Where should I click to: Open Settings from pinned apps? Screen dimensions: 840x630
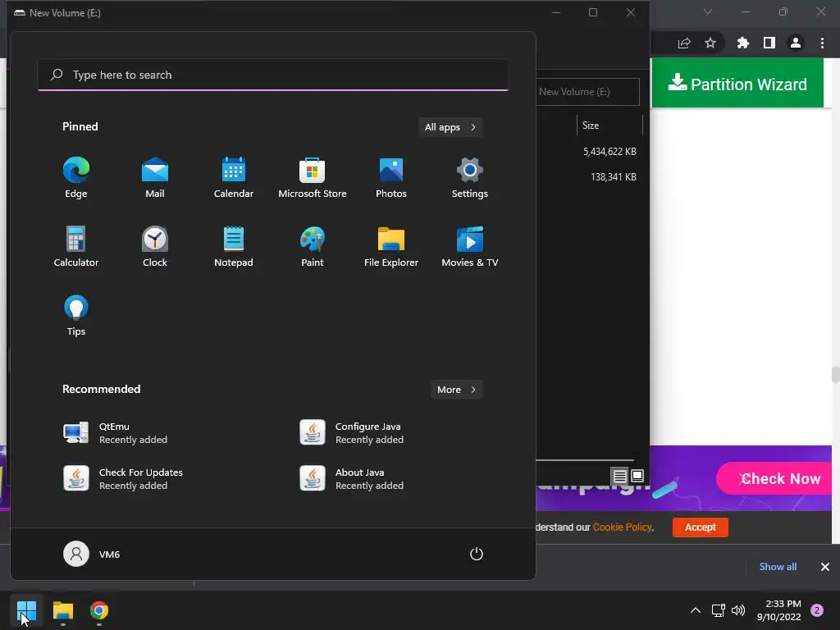[x=470, y=178]
